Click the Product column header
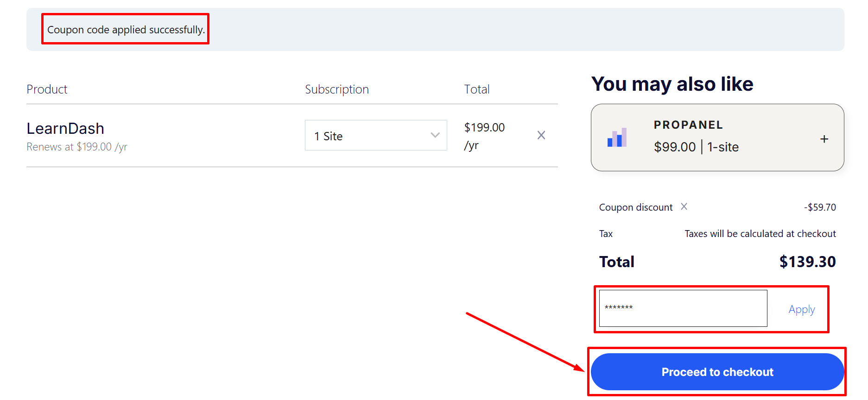This screenshot has height=400, width=868. pos(47,89)
